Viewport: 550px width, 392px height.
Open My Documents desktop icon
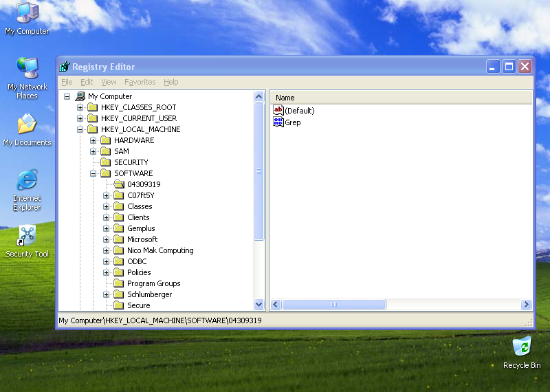tap(27, 130)
